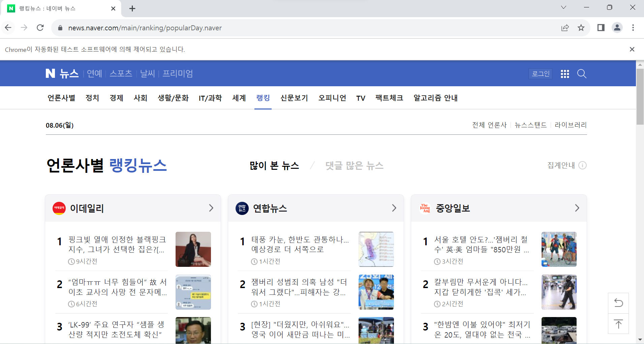Click the browser forward arrow
The image size is (644, 344).
24,28
